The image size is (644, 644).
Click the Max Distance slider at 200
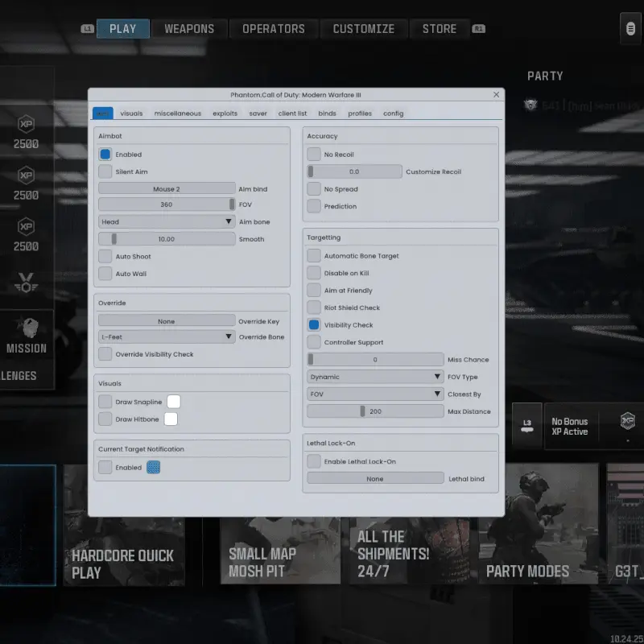point(375,411)
